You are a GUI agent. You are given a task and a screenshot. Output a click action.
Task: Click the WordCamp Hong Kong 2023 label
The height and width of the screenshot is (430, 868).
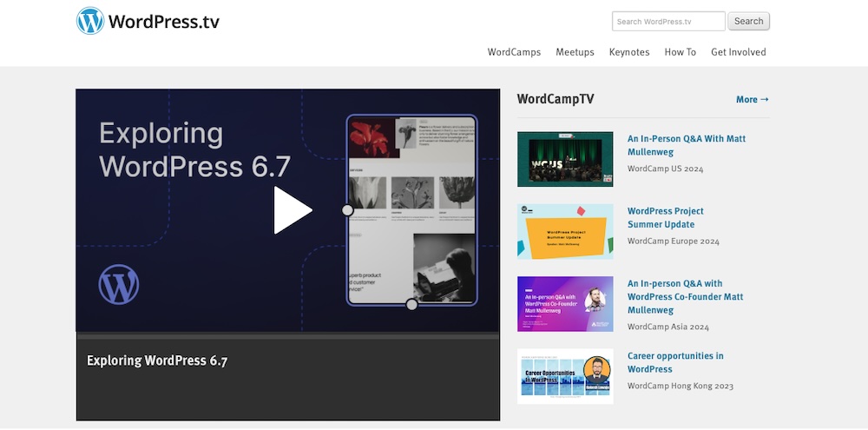tap(680, 386)
